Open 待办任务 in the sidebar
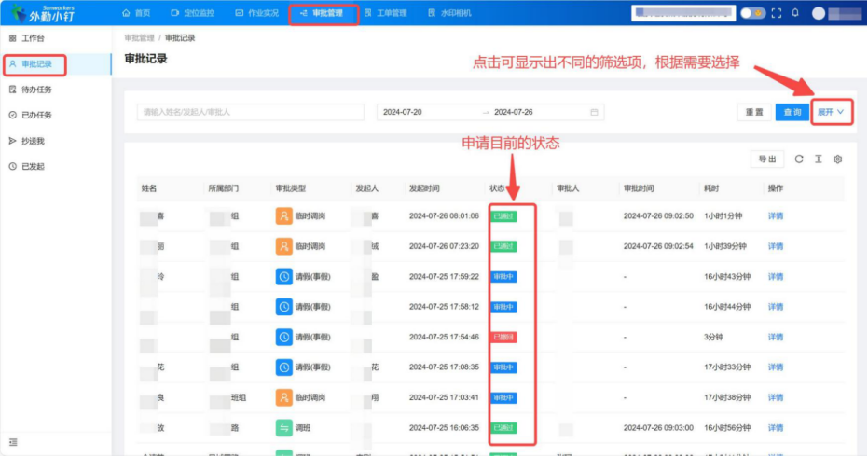 (55, 90)
